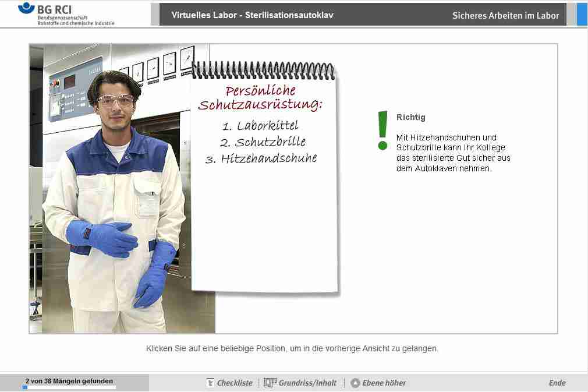Go up one level with Ebene höher

click(x=384, y=383)
